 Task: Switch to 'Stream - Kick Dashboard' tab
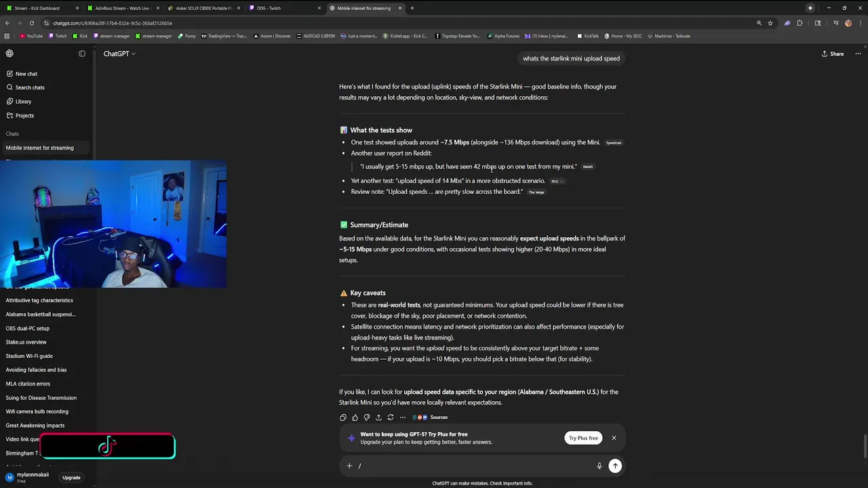pos(41,8)
